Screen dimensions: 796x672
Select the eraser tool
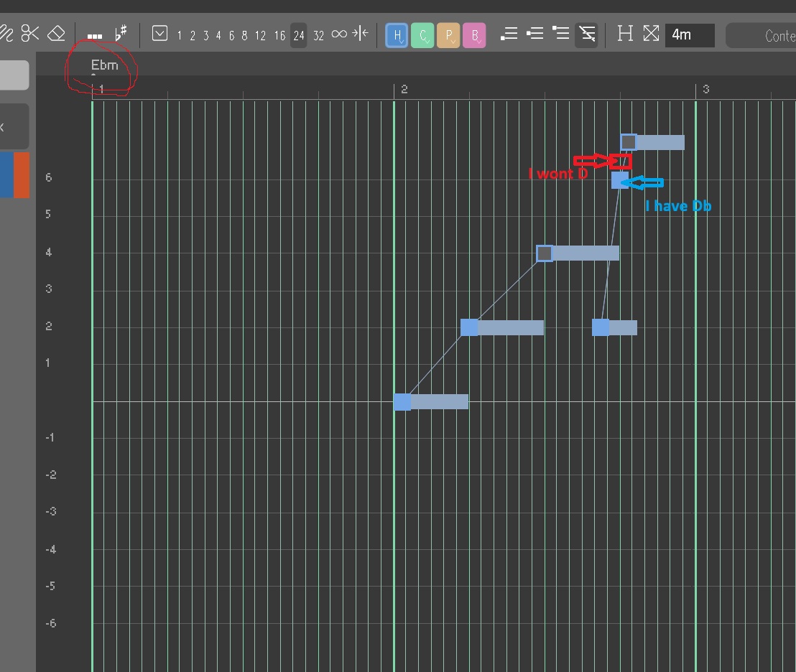[56, 33]
